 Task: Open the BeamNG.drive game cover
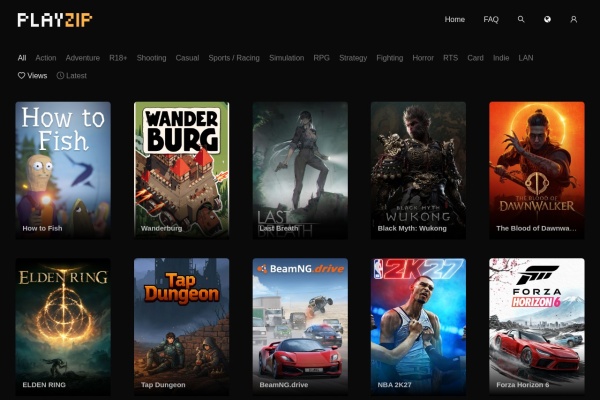(300, 327)
